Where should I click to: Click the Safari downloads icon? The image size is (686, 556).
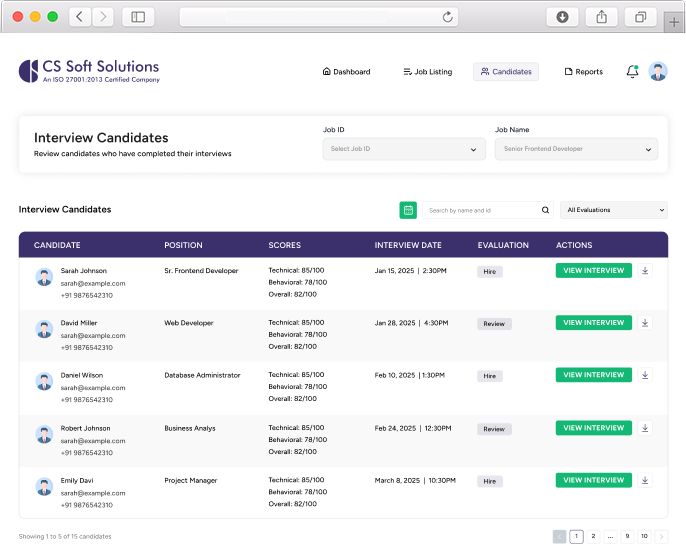tap(563, 17)
